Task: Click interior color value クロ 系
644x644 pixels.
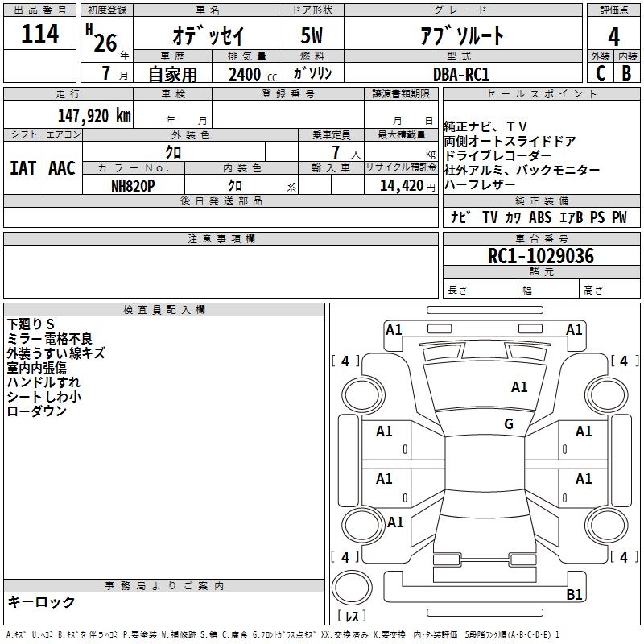Action: [x=262, y=186]
